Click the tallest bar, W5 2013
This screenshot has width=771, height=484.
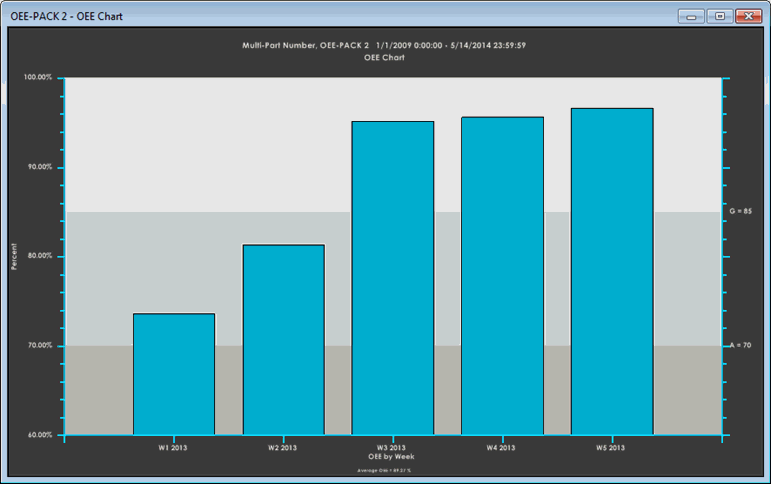click(611, 271)
